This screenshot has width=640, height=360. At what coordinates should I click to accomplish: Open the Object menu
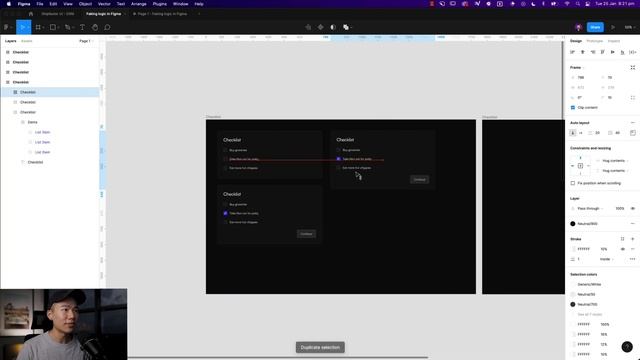(85, 4)
